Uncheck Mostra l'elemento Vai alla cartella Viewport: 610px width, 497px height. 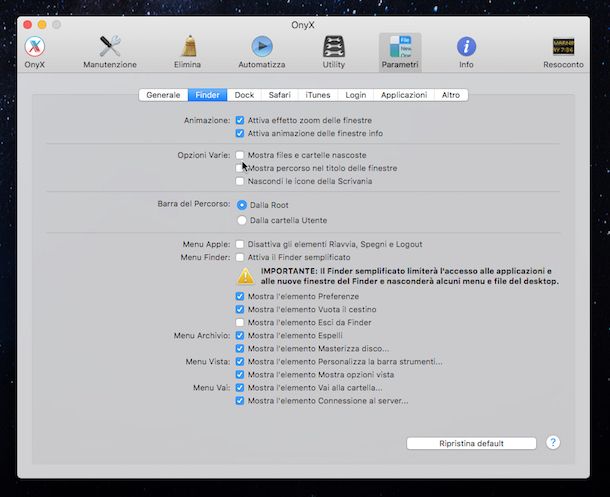pyautogui.click(x=240, y=388)
